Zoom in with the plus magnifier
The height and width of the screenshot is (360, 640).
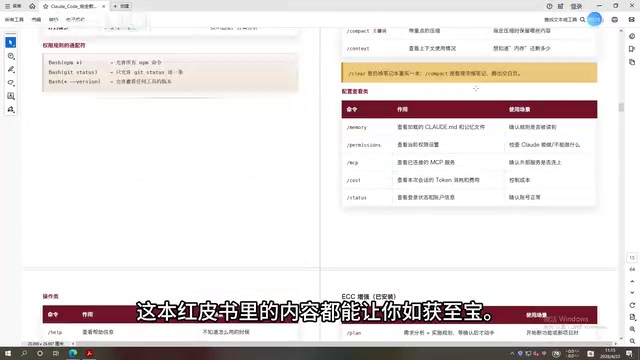(x=632, y=329)
